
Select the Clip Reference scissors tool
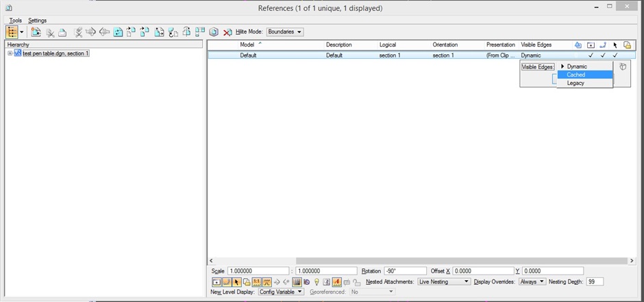tap(50, 32)
